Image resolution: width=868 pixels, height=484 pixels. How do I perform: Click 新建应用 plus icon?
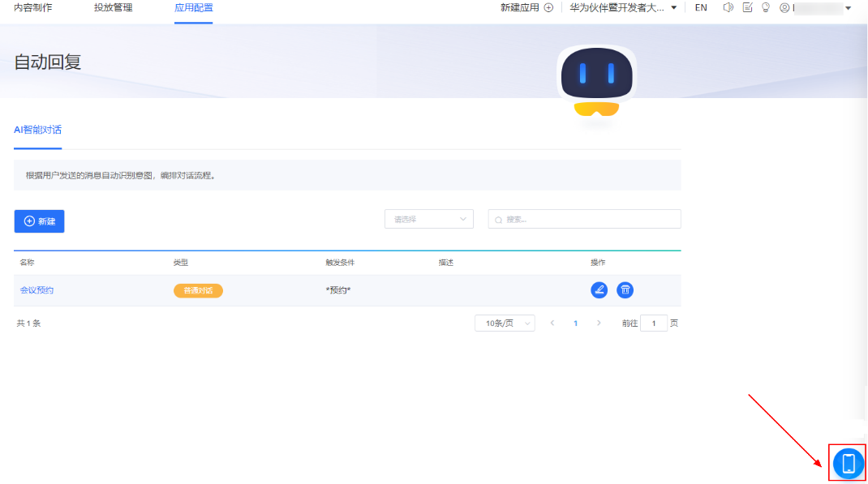coord(548,8)
